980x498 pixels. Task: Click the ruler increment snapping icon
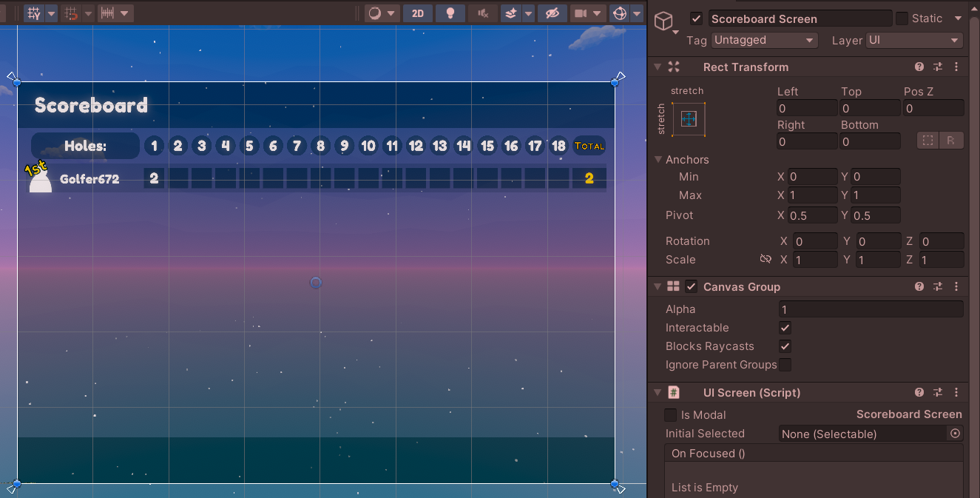[x=107, y=13]
